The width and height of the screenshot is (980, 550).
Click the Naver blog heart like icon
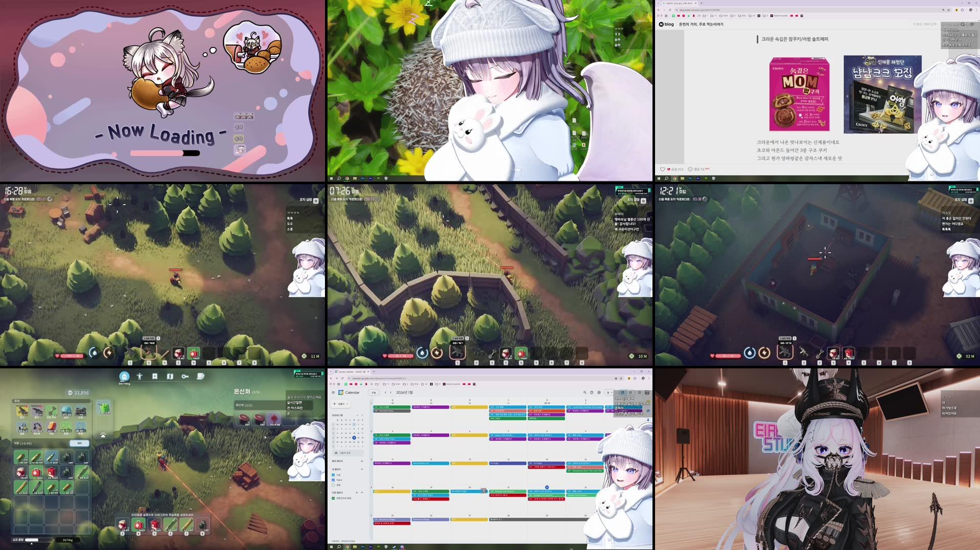point(662,169)
